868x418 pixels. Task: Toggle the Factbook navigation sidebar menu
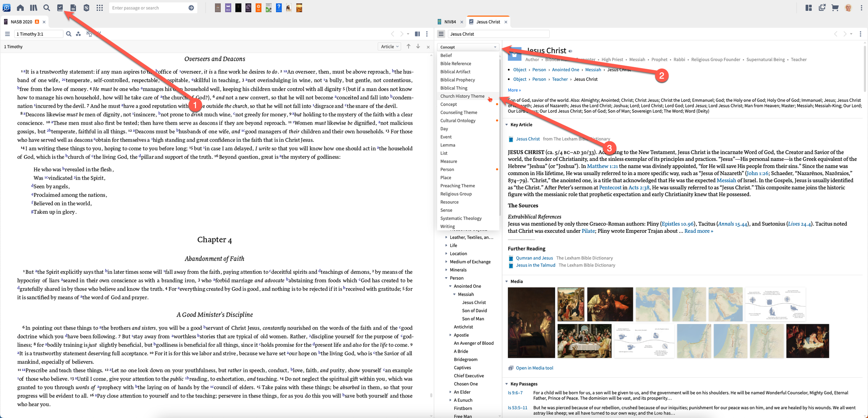441,34
